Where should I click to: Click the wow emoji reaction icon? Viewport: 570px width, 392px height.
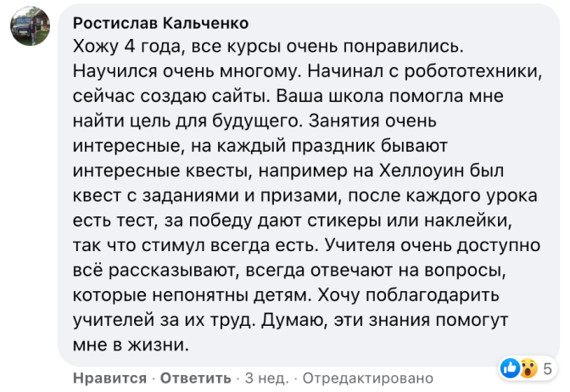(x=528, y=368)
